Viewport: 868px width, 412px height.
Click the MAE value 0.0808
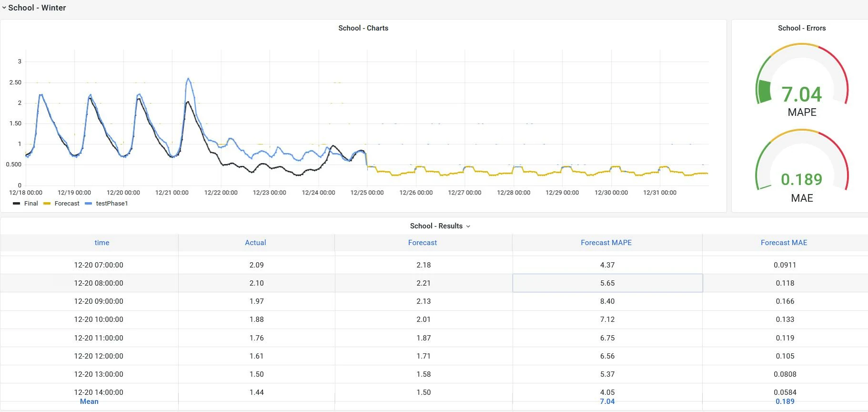pyautogui.click(x=785, y=374)
